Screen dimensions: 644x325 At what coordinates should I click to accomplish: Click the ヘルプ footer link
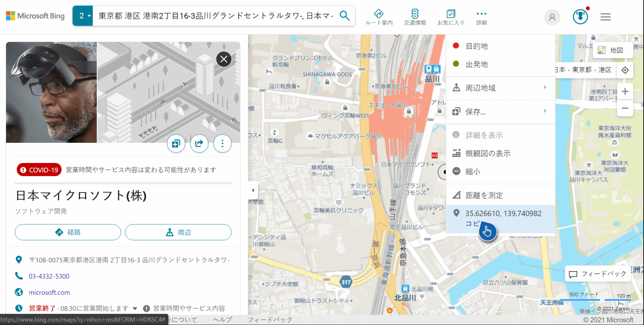click(222, 320)
